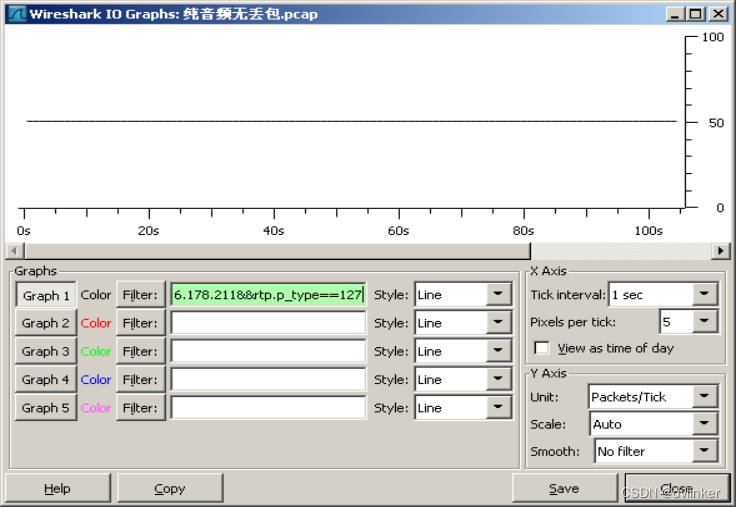Open the Graph 2 Style dropdown
The width and height of the screenshot is (736, 508).
tap(463, 323)
